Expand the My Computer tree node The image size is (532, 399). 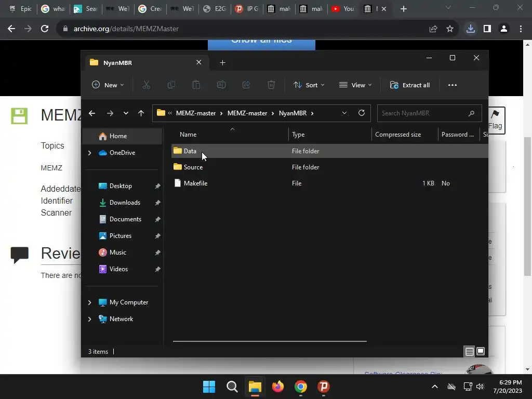tap(89, 302)
